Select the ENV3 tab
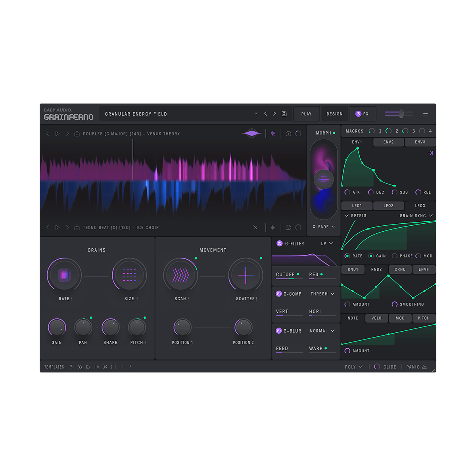 (x=420, y=142)
